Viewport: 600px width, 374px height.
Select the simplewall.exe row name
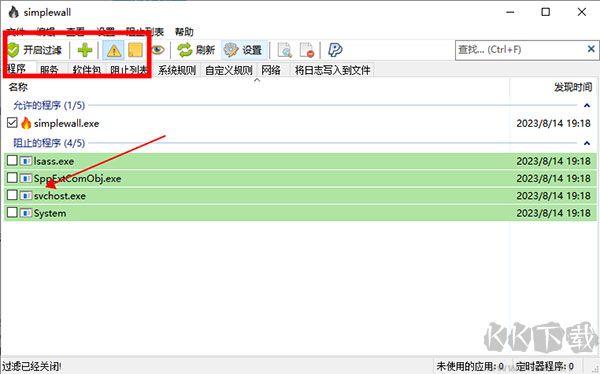click(x=67, y=123)
